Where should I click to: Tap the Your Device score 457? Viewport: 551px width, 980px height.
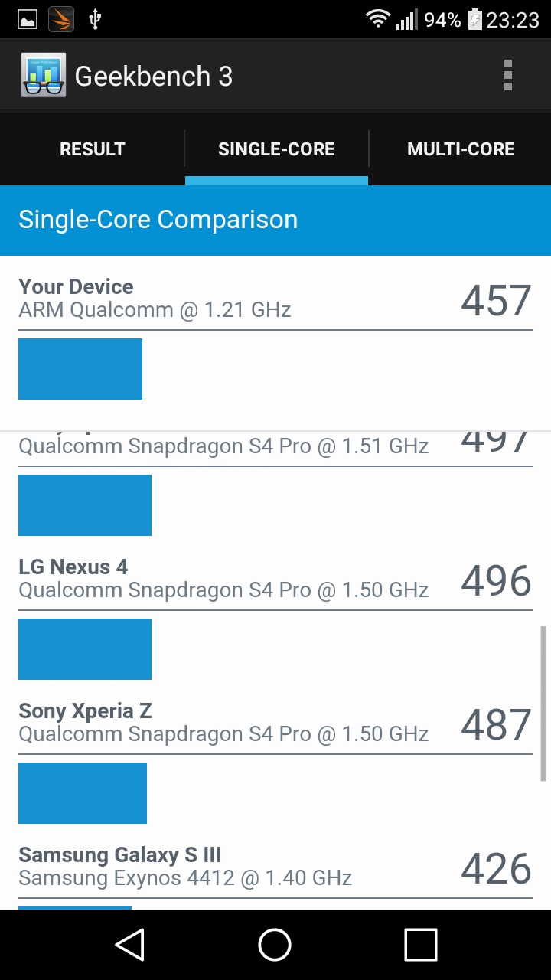click(495, 300)
